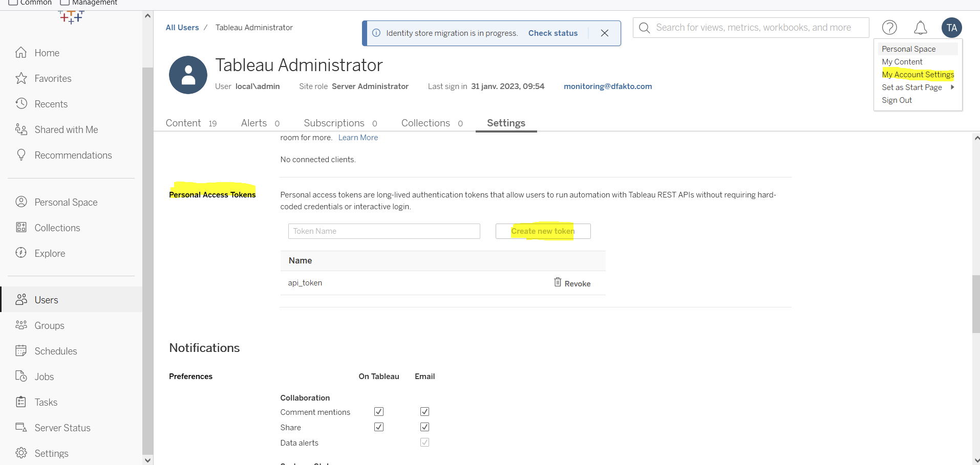Switch to the Content tab
Image resolution: width=980 pixels, height=465 pixels.
[183, 123]
